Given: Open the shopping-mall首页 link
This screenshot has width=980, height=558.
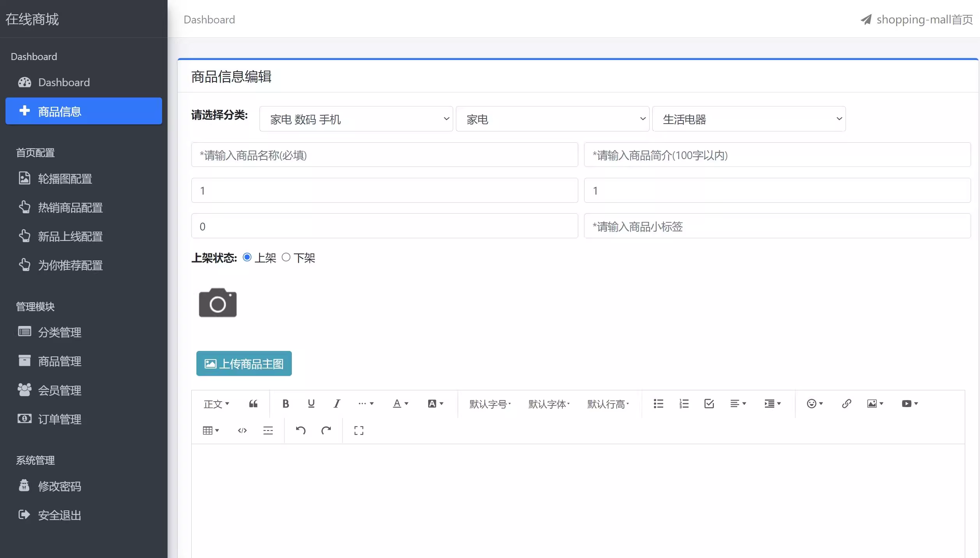Looking at the screenshot, I should click(x=917, y=19).
